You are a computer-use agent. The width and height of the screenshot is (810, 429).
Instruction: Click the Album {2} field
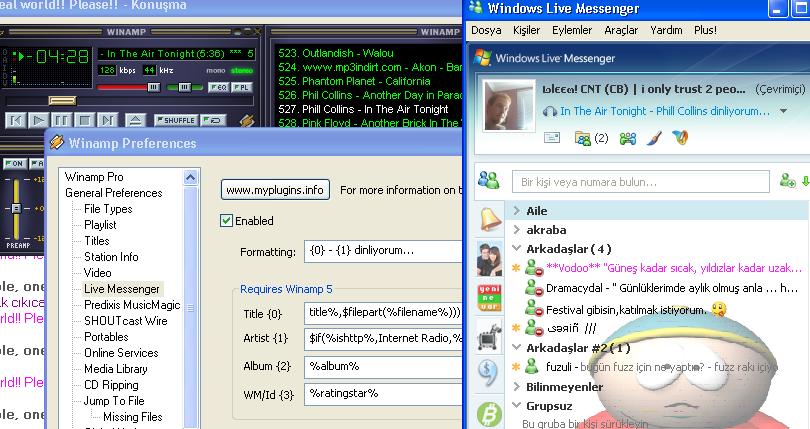383,366
